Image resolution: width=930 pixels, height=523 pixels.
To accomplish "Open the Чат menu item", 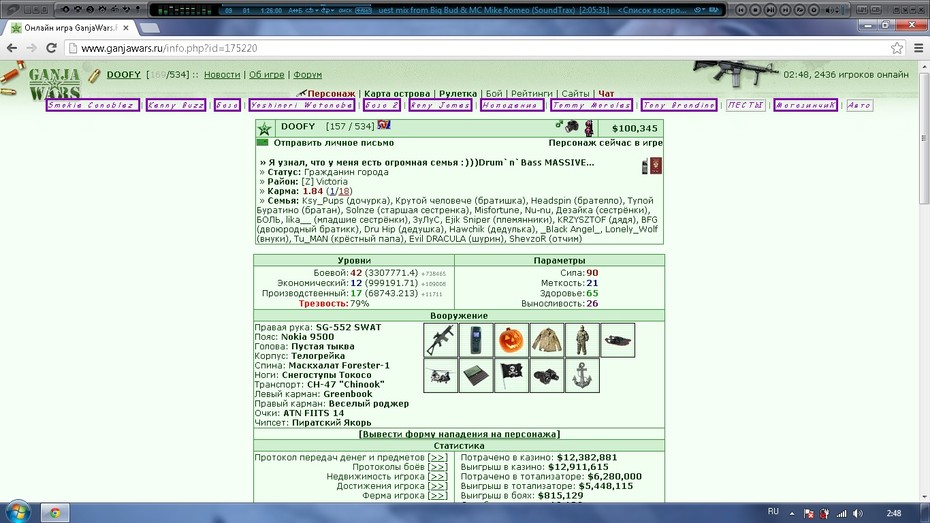I will click(x=606, y=94).
